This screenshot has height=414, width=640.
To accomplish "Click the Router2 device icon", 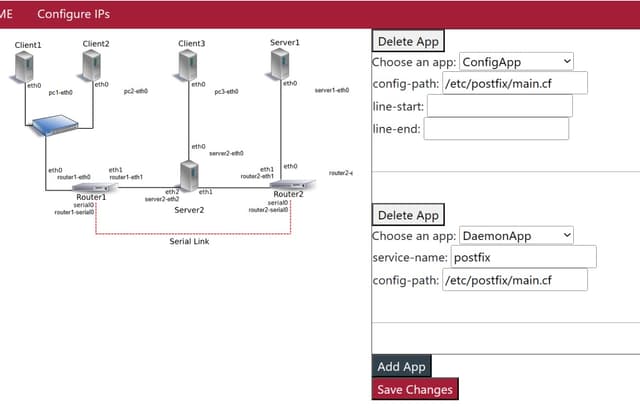I will (291, 185).
